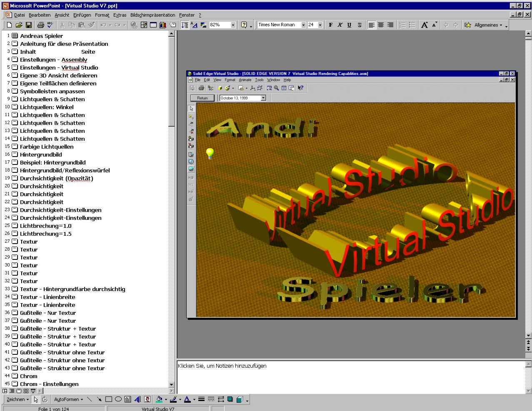Toggle underline formatting (U)
Image resolution: width=532 pixels, height=411 pixels.
[x=349, y=25]
